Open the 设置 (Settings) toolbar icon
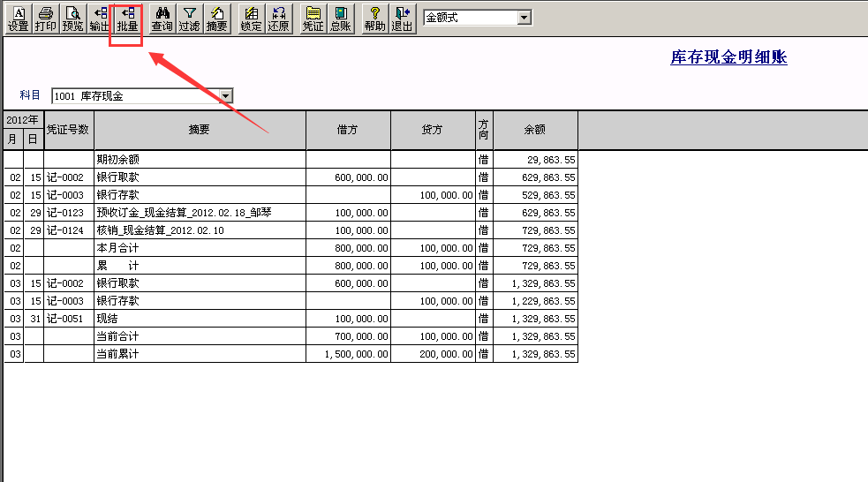 [x=19, y=19]
